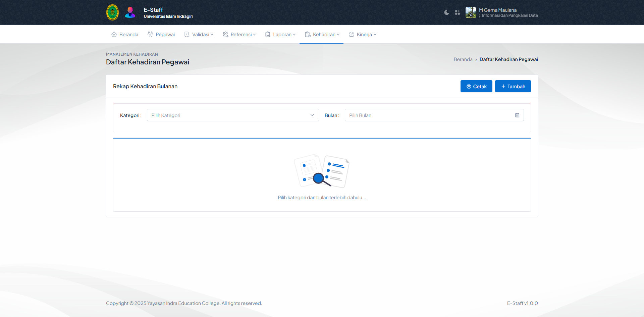Click the Beranda home icon
Screen dimensions: 644x317
tap(114, 35)
